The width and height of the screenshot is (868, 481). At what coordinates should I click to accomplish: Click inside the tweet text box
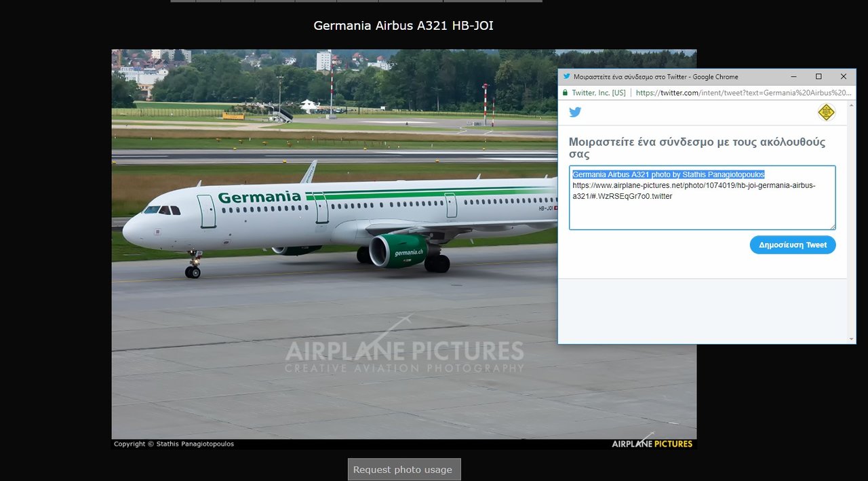pos(702,197)
